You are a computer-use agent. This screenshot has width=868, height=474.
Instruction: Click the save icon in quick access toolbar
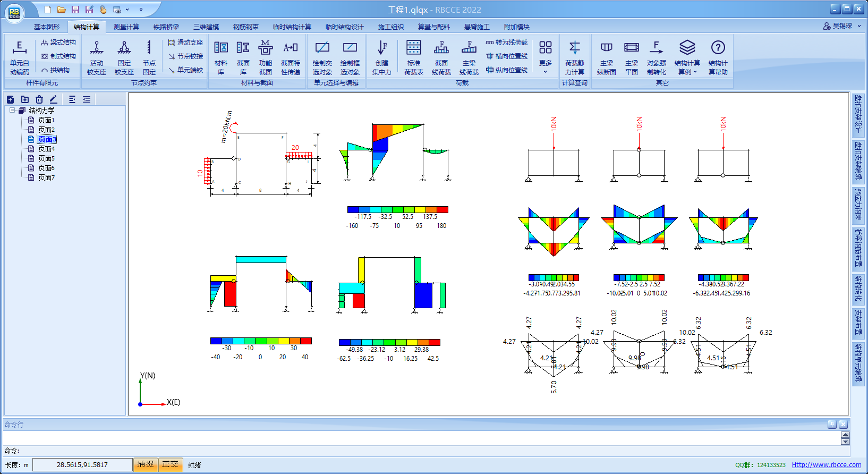(75, 10)
